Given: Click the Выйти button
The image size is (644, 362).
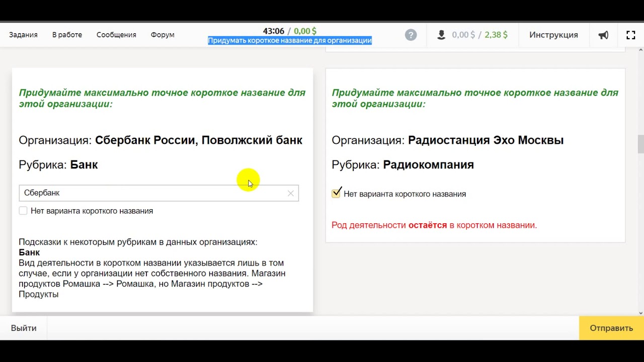Looking at the screenshot, I should 24,328.
